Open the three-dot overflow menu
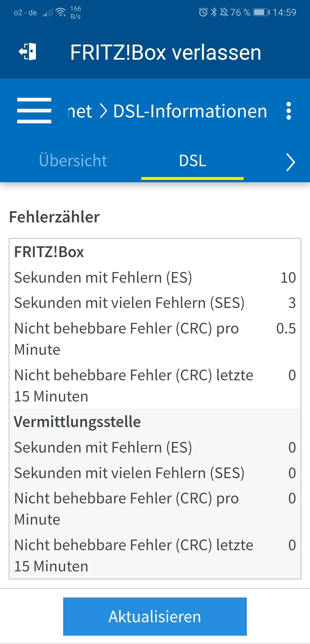 [288, 110]
